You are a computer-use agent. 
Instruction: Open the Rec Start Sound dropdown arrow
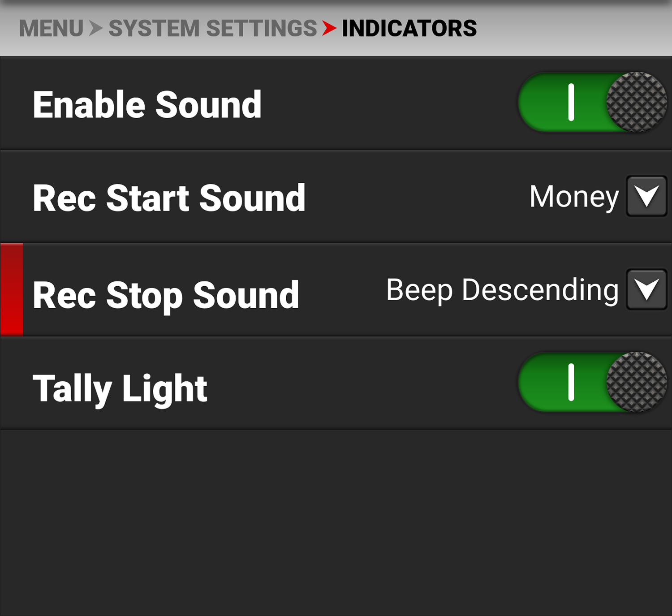tap(646, 196)
